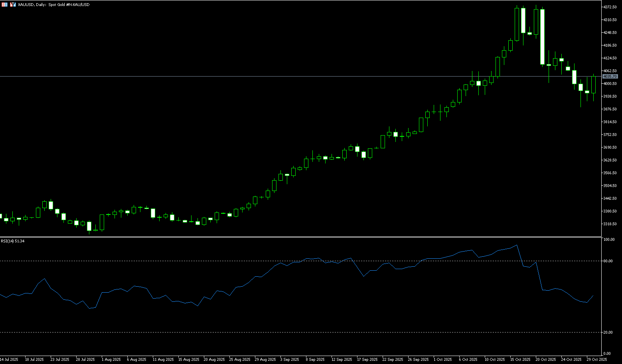Click the 1 Oct 2025 date label
This screenshot has height=364, width=622.
442,360
